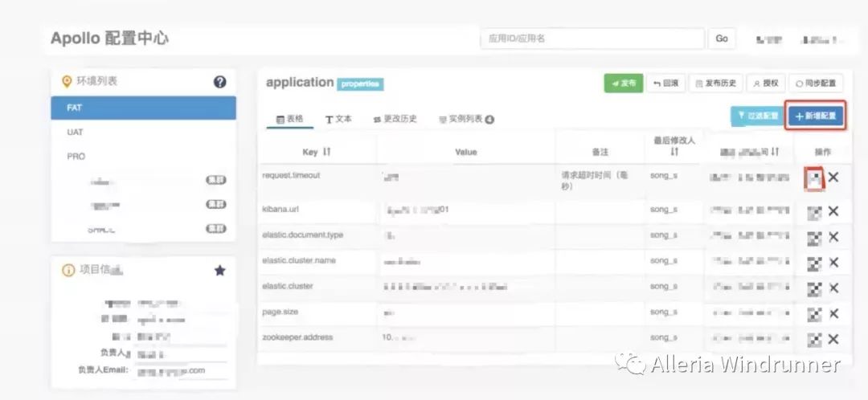Remove the elastic.cluster row via X icon
Viewport: 868px width, 400px height.
pos(833,288)
